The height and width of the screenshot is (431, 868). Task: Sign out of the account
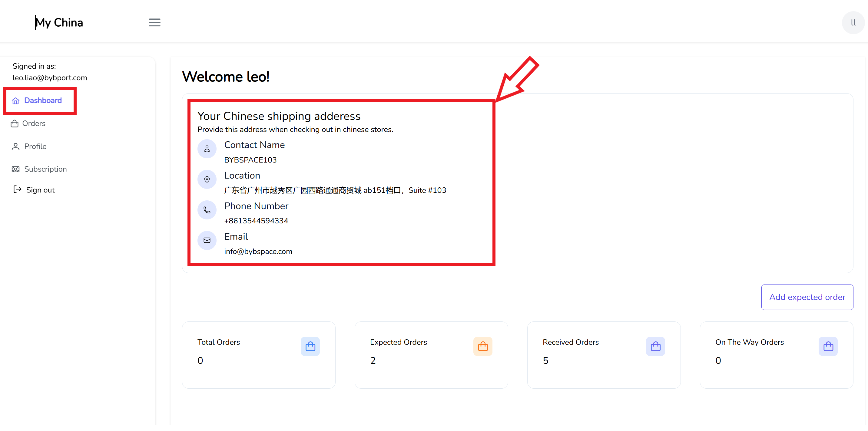click(x=41, y=190)
